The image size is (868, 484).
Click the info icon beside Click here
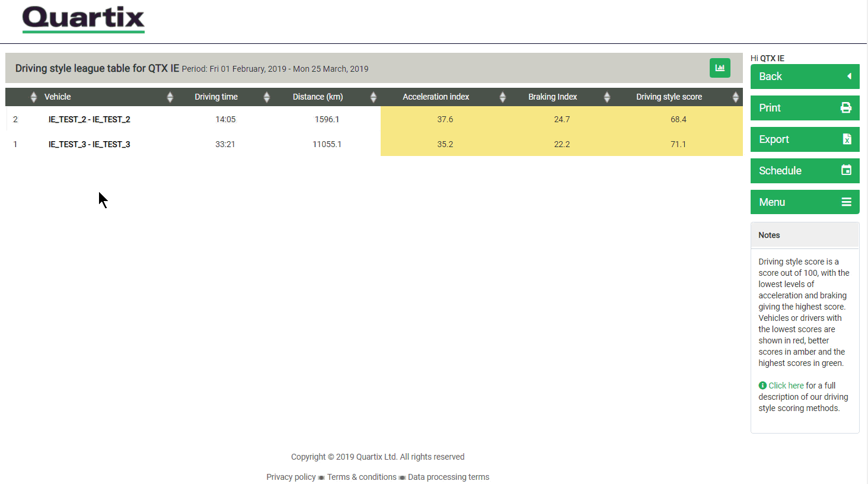[762, 386]
